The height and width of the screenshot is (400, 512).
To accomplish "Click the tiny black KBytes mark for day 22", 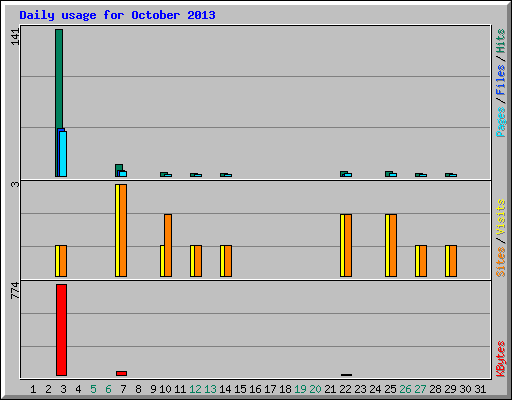I will click(x=346, y=375).
